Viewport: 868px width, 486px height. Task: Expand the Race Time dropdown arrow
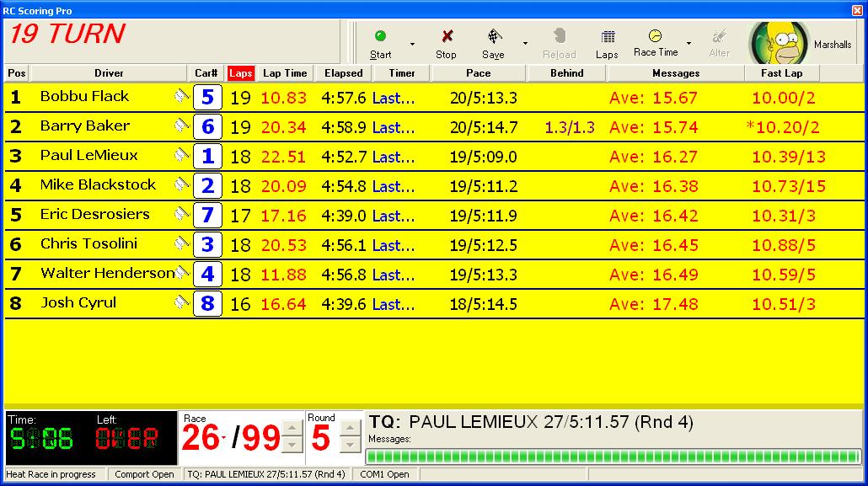point(689,44)
